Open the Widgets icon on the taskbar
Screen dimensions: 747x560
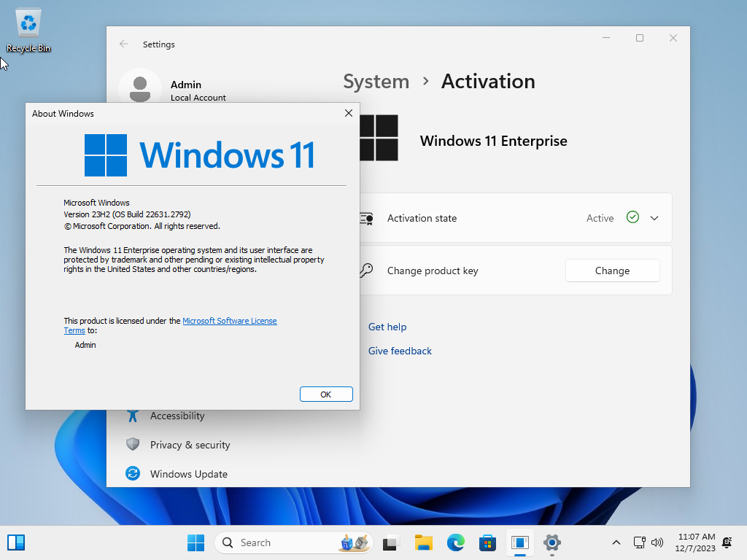pos(16,542)
